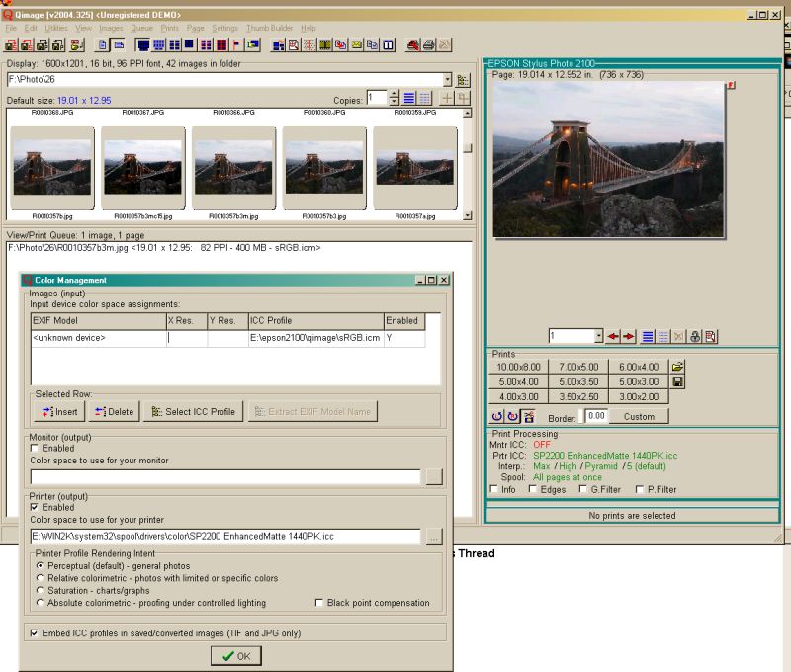791x672 pixels.
Task: Click the open print sizes folder icon
Action: [677, 367]
